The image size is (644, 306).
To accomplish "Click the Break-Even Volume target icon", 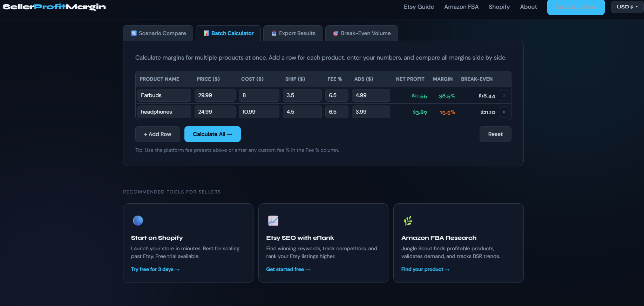I will tap(336, 33).
